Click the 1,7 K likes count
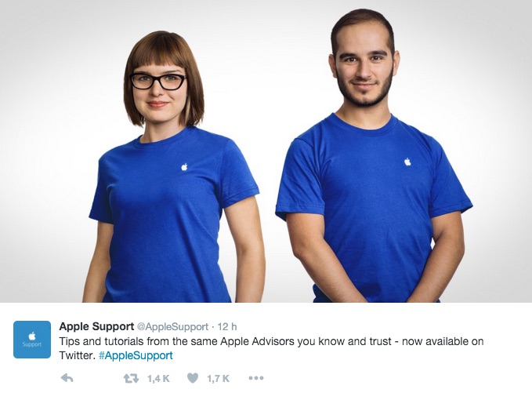This screenshot has height=400, width=532. [x=218, y=378]
